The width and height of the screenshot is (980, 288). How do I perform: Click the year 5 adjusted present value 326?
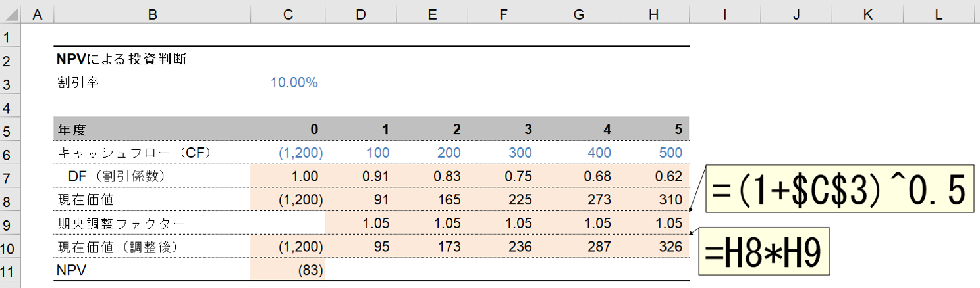pos(671,247)
